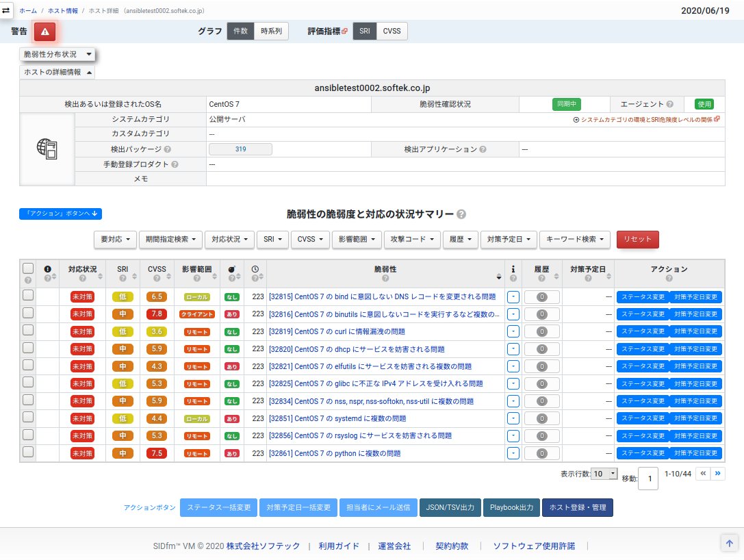Open info button for vulnerability 32815
744x560 pixels.
point(513,297)
